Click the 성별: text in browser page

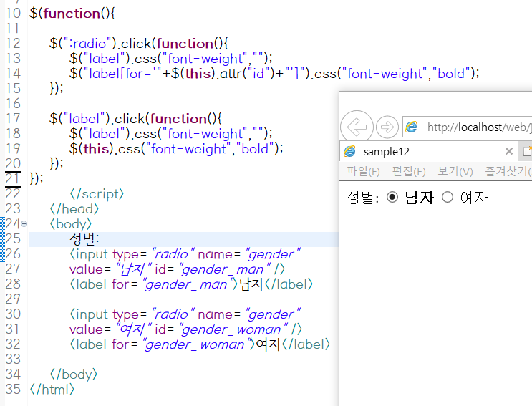(x=363, y=198)
